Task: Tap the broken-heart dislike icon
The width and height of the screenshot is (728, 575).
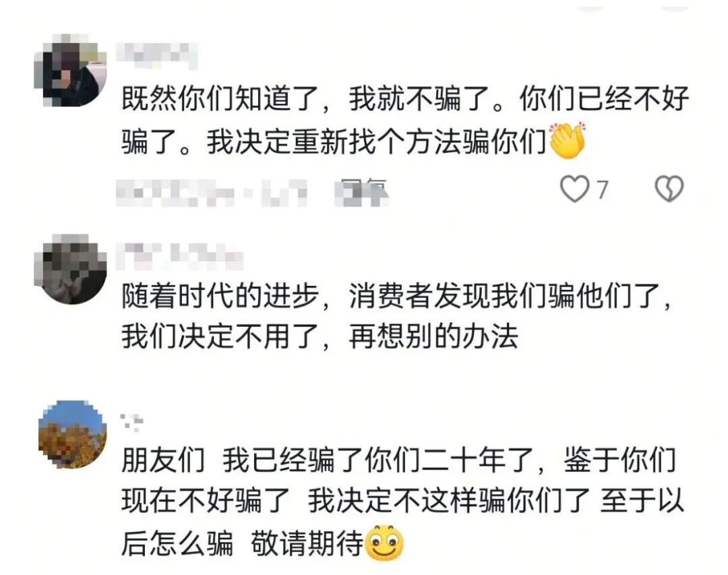Action: pyautogui.click(x=669, y=189)
